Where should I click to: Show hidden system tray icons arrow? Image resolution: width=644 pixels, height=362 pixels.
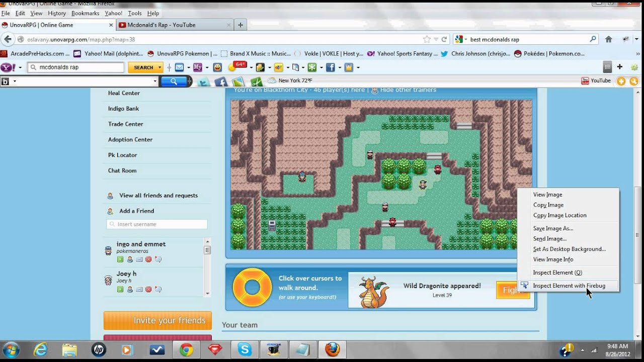point(582,350)
